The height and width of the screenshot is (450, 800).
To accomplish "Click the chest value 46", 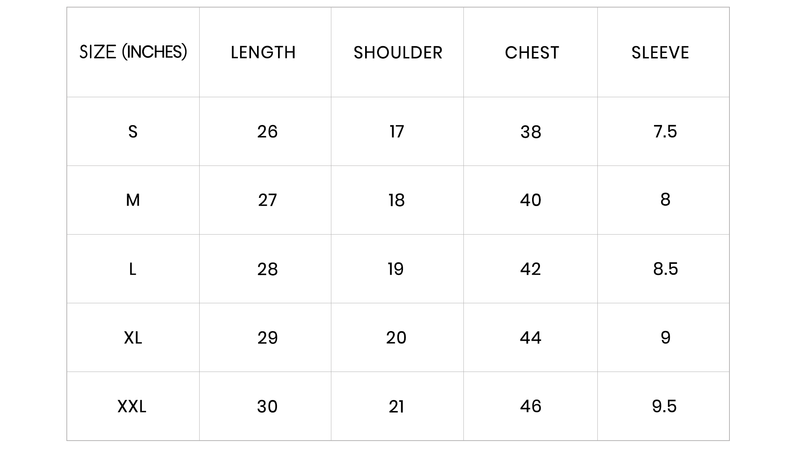I will pyautogui.click(x=531, y=407).
